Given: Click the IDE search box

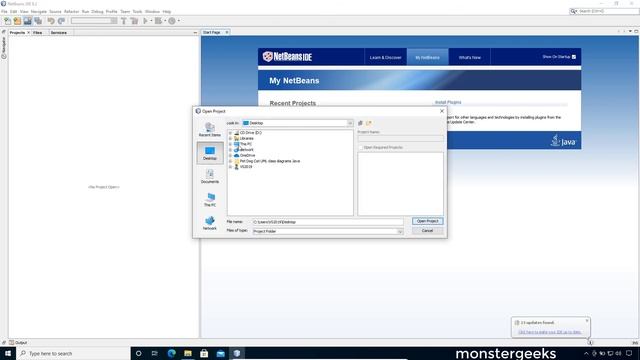Looking at the screenshot, I should tap(604, 11).
